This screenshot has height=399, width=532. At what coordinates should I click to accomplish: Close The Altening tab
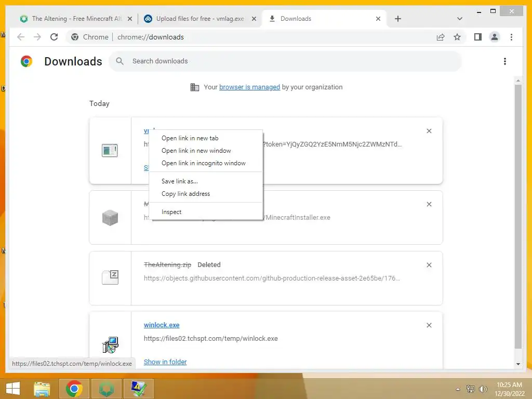coord(129,19)
